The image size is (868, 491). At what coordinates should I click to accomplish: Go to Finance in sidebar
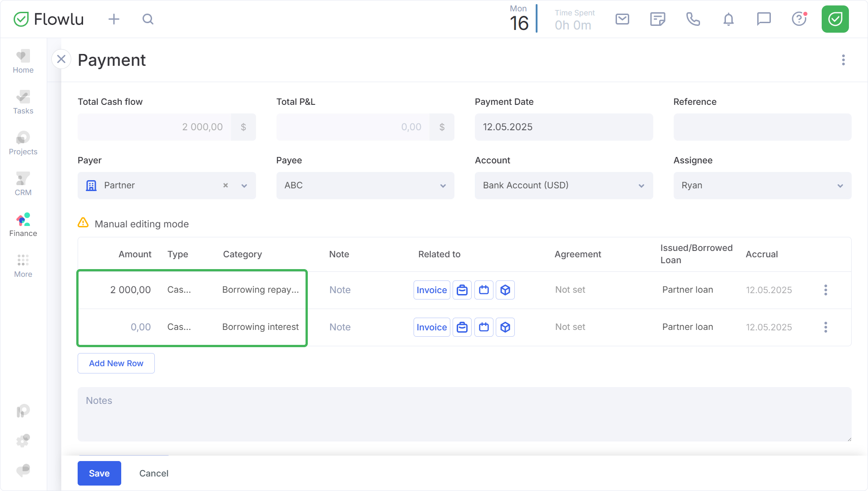pos(23,225)
